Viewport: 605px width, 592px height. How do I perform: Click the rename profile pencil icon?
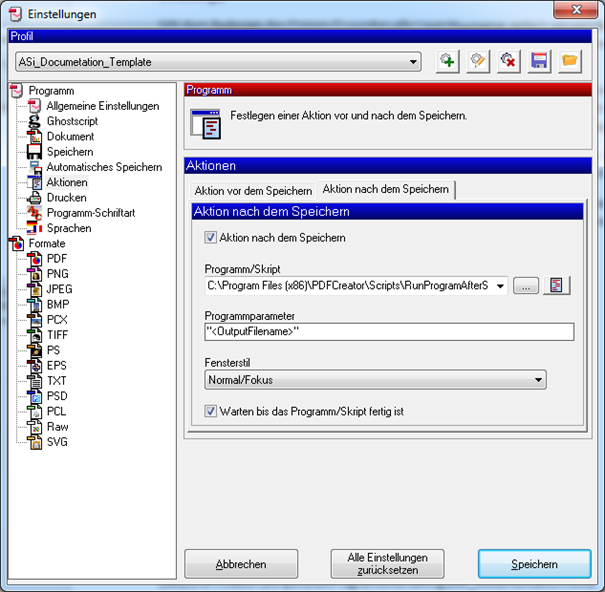[x=479, y=62]
